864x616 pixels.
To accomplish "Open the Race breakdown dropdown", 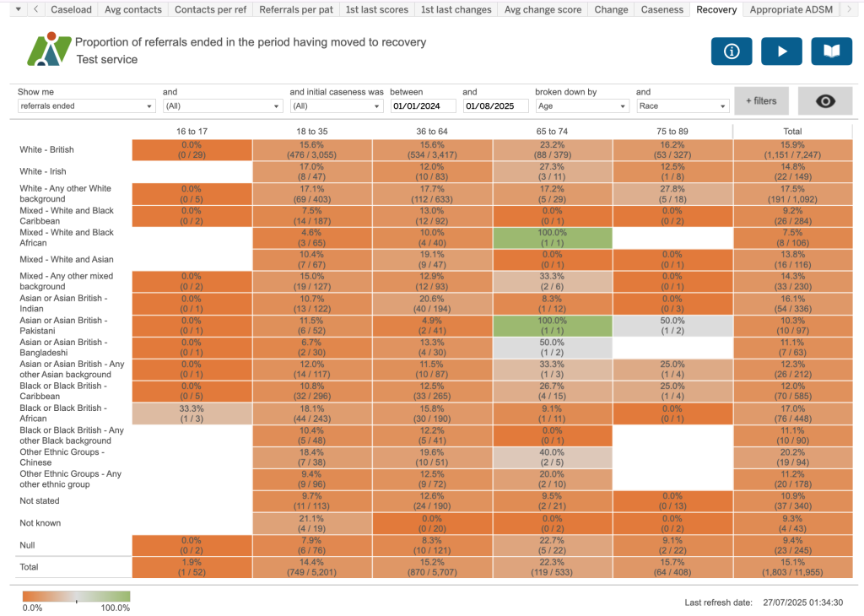I will point(683,106).
